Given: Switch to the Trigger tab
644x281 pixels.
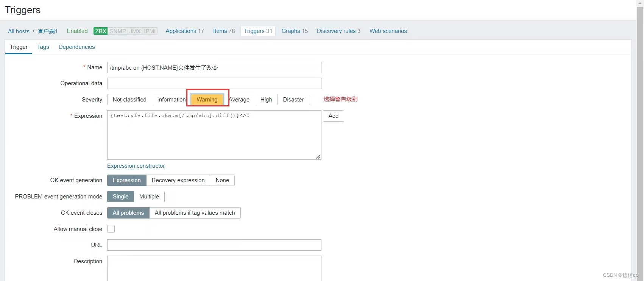Looking at the screenshot, I should point(19,47).
